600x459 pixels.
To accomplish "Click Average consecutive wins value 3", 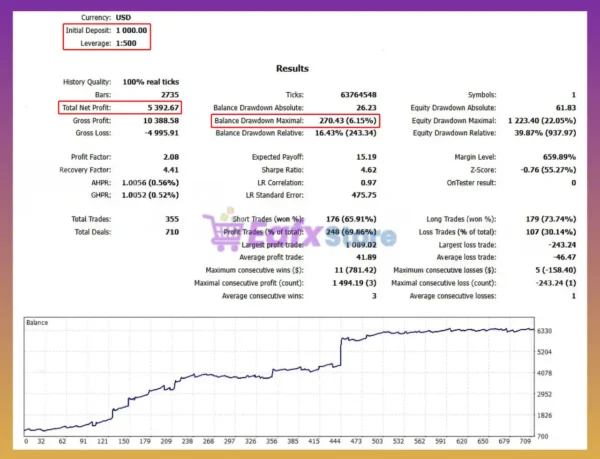I will [374, 296].
